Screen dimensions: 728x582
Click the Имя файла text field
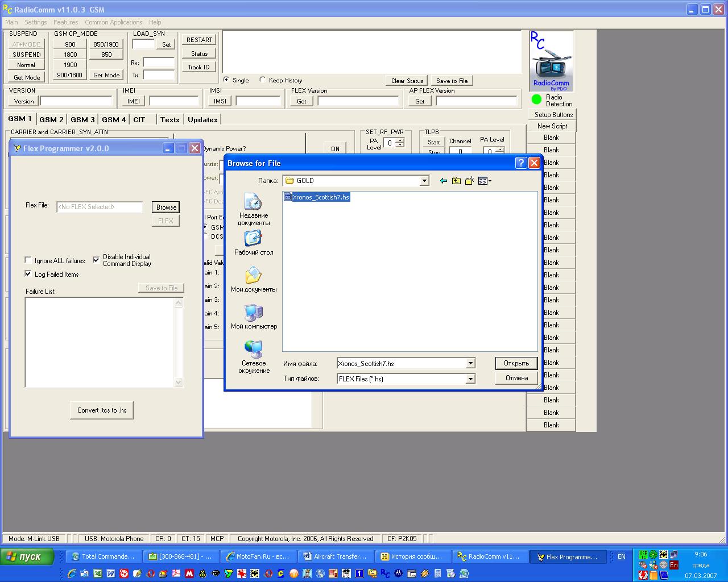click(x=401, y=363)
